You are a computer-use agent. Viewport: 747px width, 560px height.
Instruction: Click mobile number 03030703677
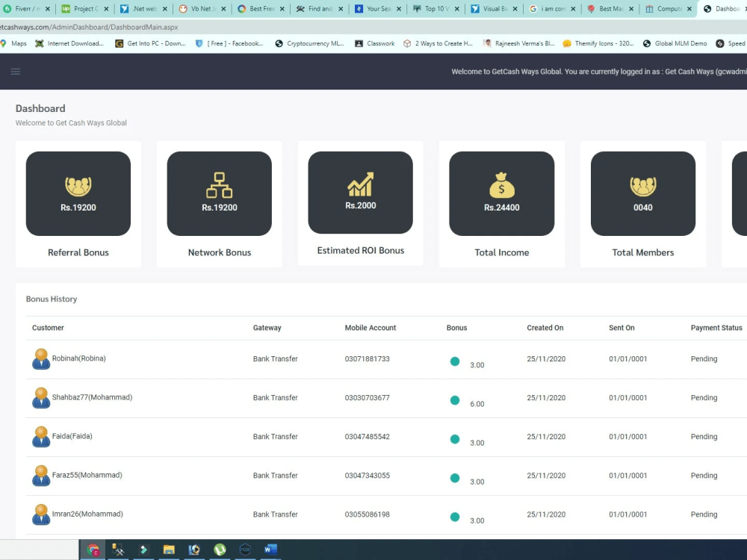click(x=367, y=398)
